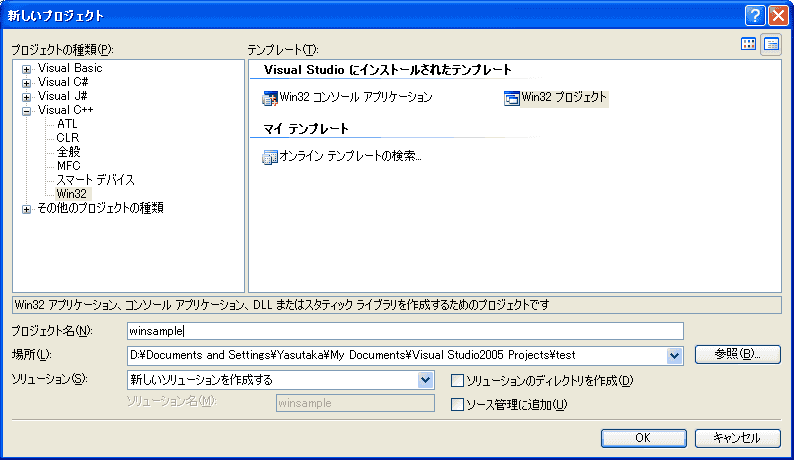Select Visual C++ tree label
The height and width of the screenshot is (460, 794).
(65, 110)
